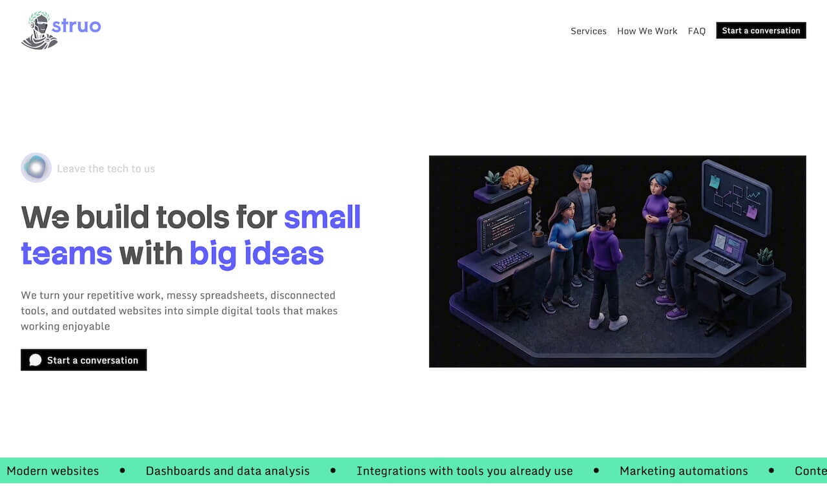This screenshot has width=827, height=504.
Task: Click the chat bubble icon in hero button
Action: point(36,360)
